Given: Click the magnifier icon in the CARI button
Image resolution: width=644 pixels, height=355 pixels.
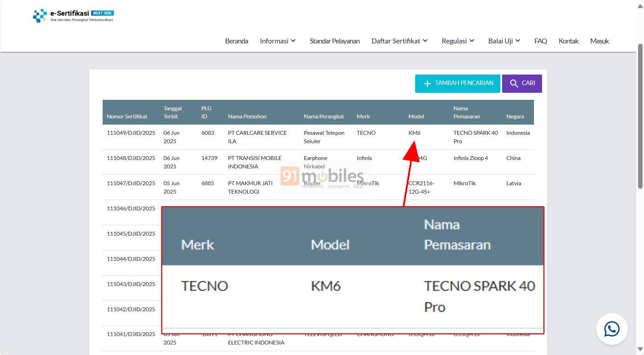Looking at the screenshot, I should click(x=514, y=83).
